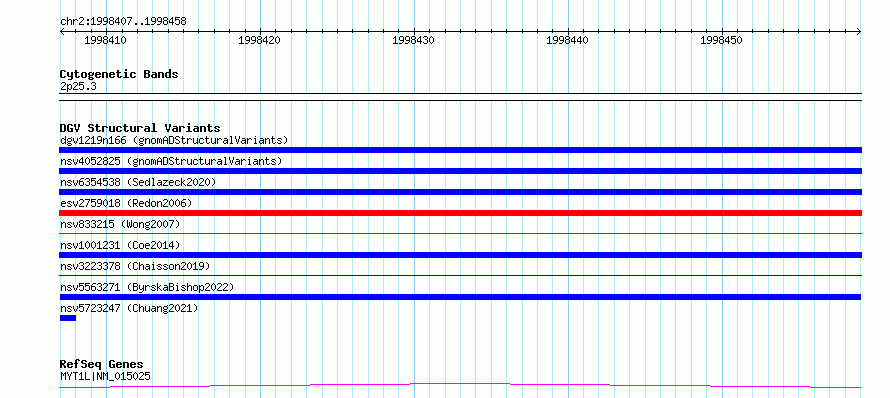Click the thin blue line of nsv3223378
This screenshot has width=890, height=398.
coord(460,275)
